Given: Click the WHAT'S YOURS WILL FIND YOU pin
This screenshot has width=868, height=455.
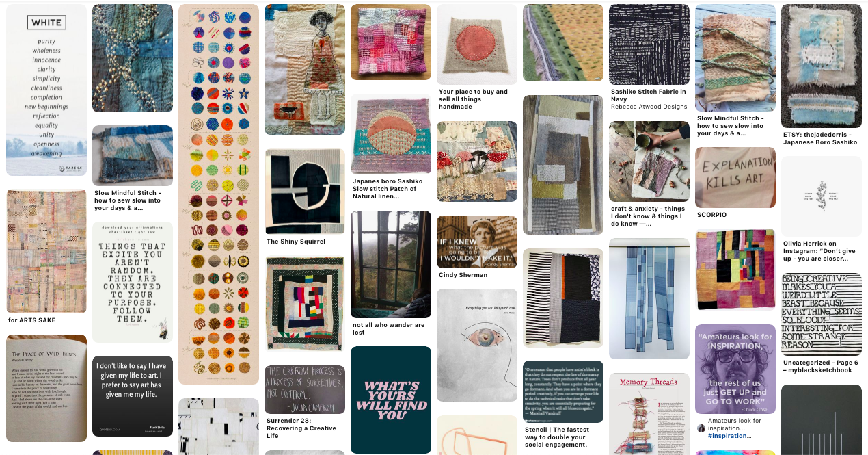Looking at the screenshot, I should coord(391,400).
